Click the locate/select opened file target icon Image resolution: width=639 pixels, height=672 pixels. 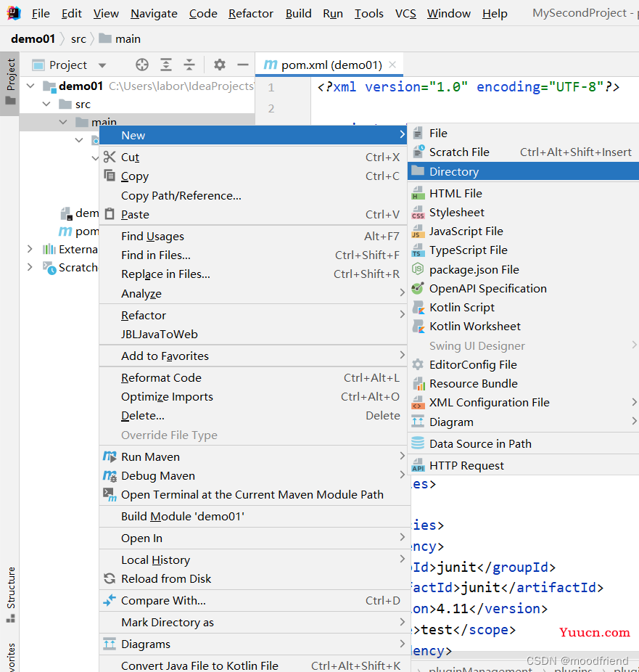(x=141, y=65)
